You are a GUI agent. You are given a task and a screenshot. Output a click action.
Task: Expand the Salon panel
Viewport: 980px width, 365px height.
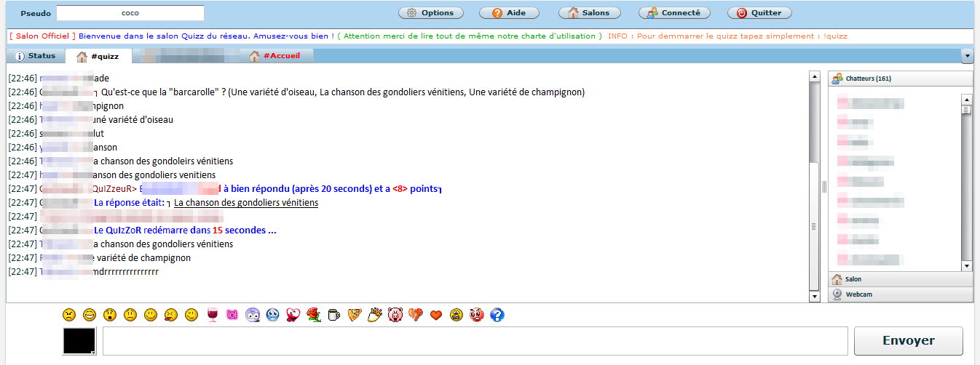[x=901, y=279]
